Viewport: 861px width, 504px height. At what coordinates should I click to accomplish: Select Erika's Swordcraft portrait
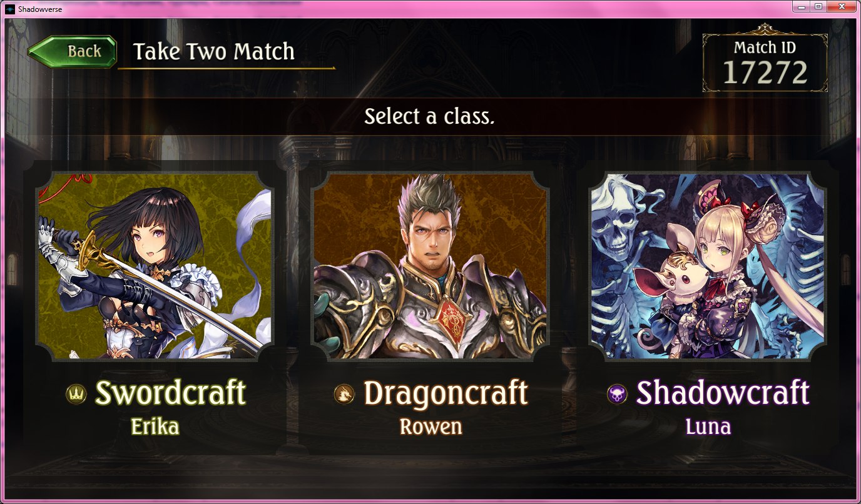(154, 266)
